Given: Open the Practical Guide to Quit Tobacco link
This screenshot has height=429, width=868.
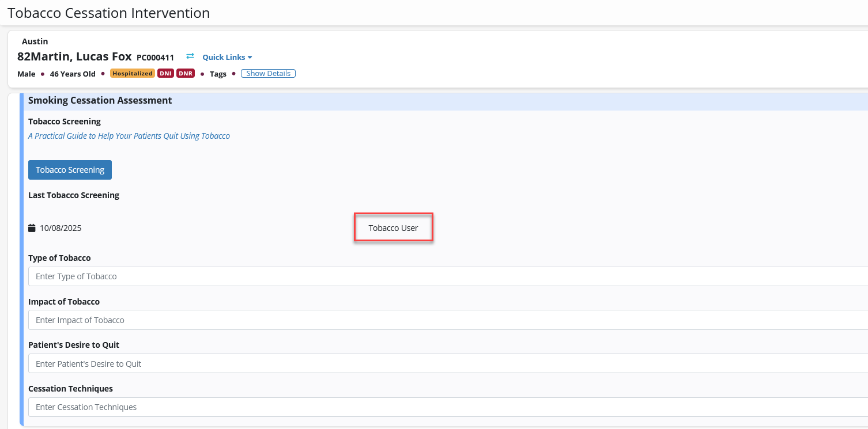Looking at the screenshot, I should pyautogui.click(x=129, y=136).
